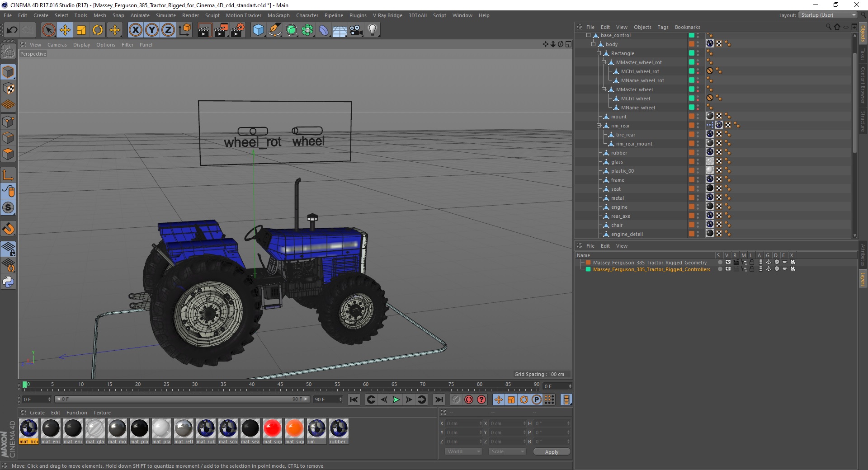868x470 pixels.
Task: Open the Character menu
Action: 307,15
